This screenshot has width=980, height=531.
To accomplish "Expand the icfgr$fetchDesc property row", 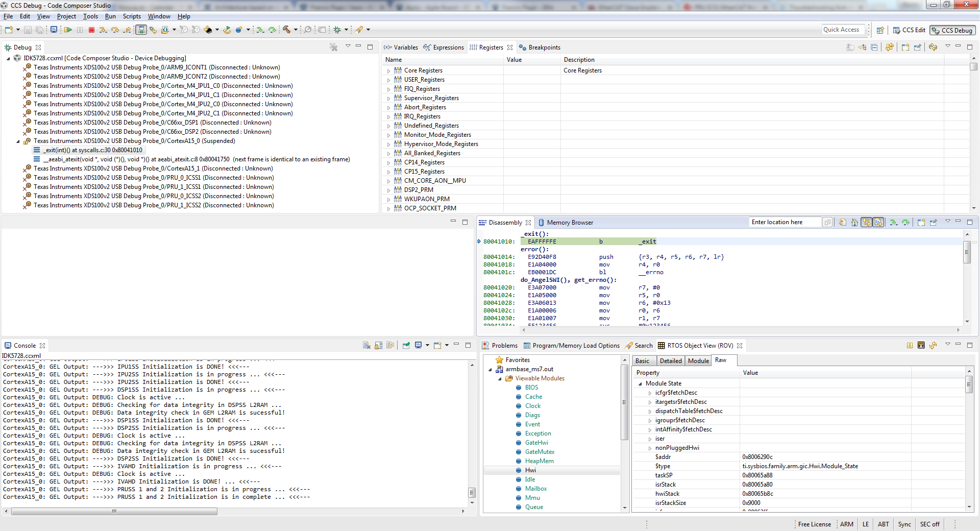I will (x=650, y=393).
